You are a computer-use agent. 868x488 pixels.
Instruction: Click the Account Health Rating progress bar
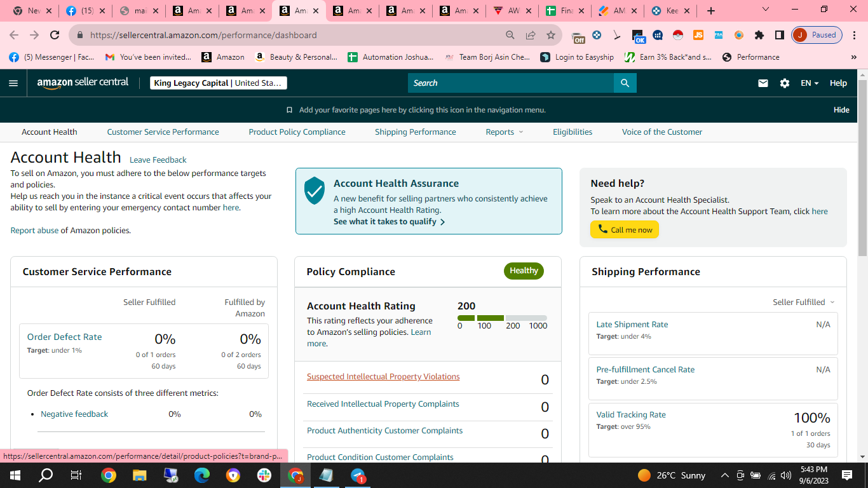click(502, 318)
